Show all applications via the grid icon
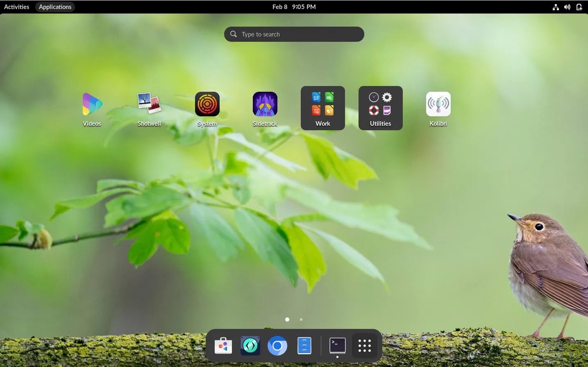 tap(364, 345)
